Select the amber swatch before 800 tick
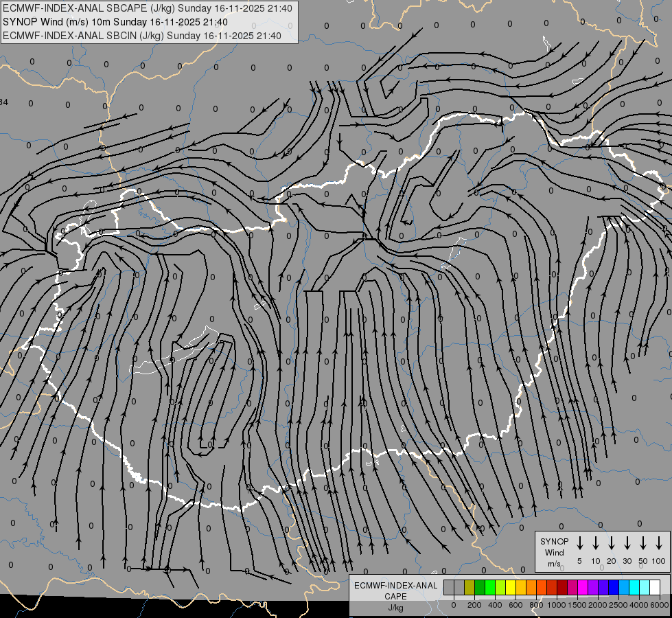Viewport: 672px width, 618px height. [x=531, y=587]
